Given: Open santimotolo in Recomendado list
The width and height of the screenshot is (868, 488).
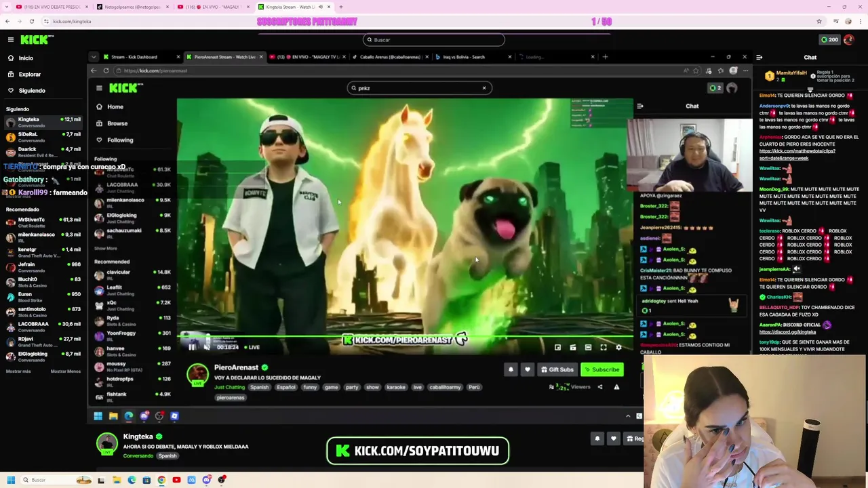Looking at the screenshot, I should click(x=43, y=312).
